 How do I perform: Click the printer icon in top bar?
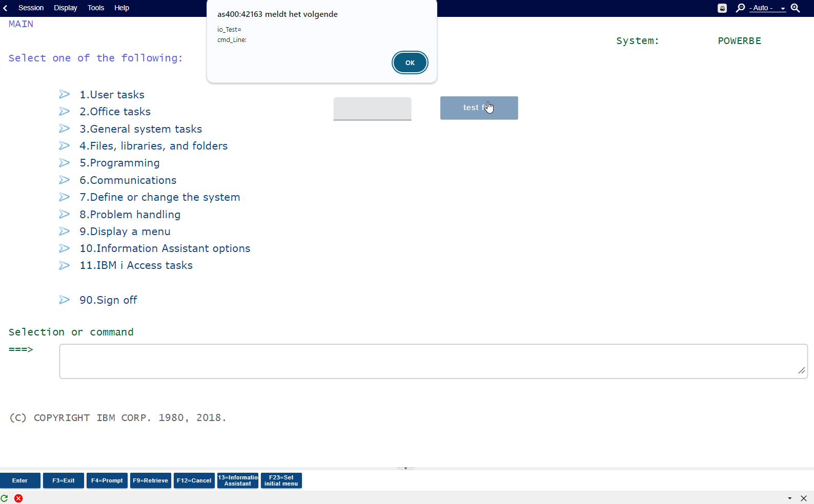click(722, 8)
